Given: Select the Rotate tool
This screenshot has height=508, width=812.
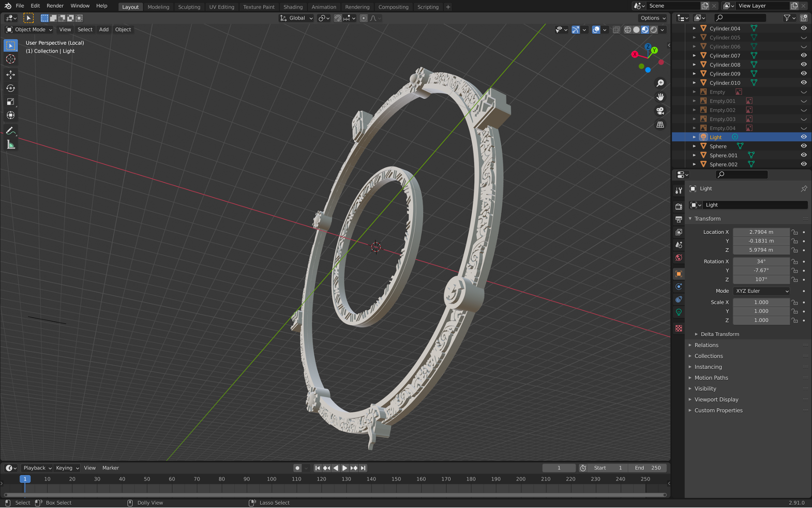Looking at the screenshot, I should tap(10, 88).
